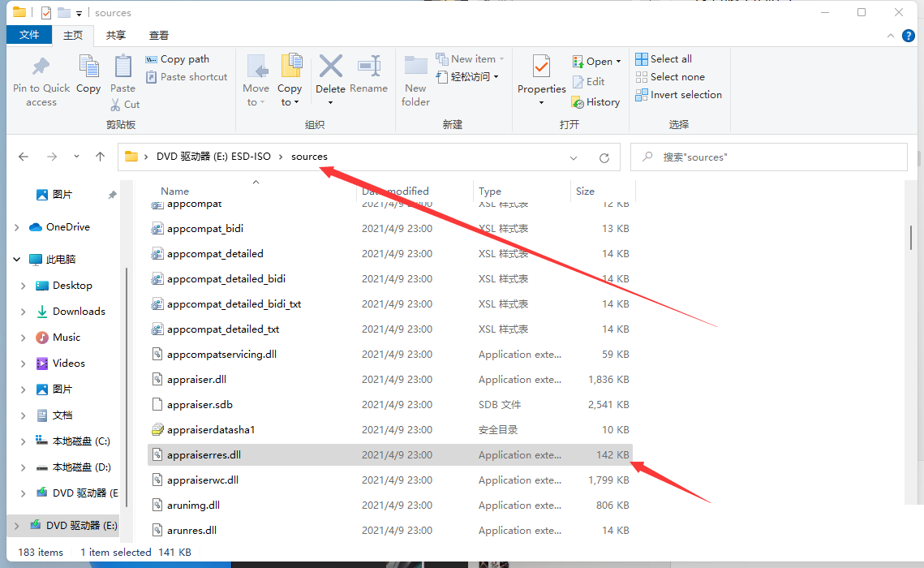Collapse the ribbon with the chevron
Image resolution: width=924 pixels, height=568 pixels.
[x=891, y=36]
